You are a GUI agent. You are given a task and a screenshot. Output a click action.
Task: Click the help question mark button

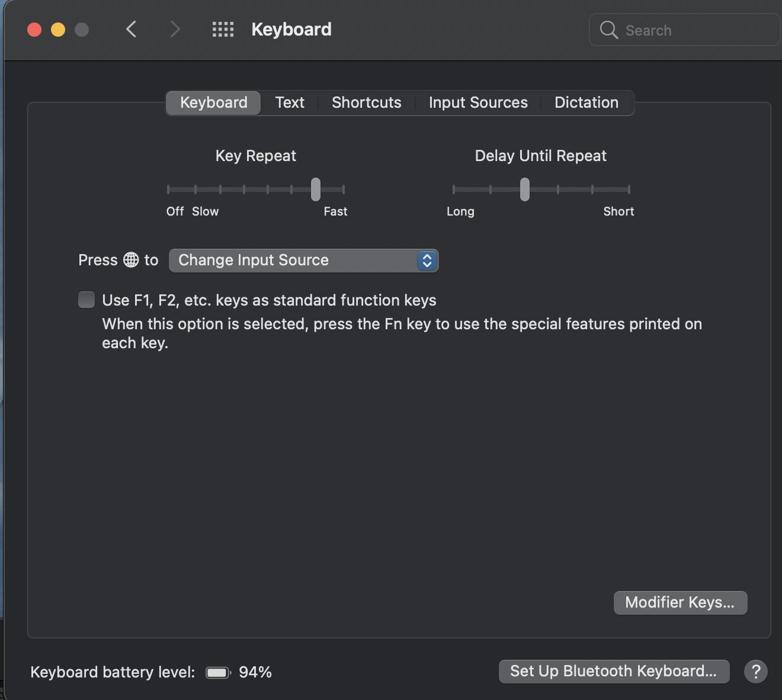(x=755, y=672)
